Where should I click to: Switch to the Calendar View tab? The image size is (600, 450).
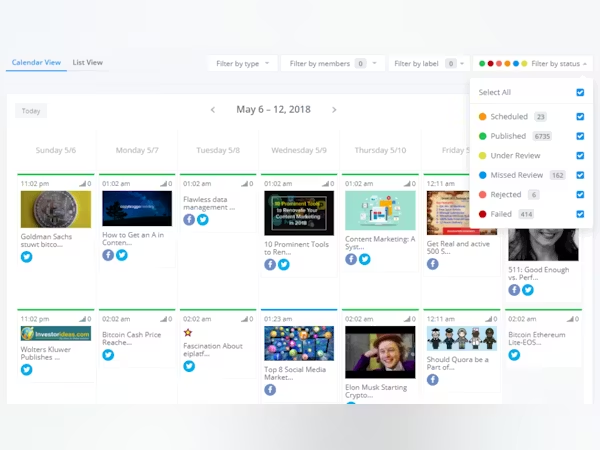click(x=36, y=62)
